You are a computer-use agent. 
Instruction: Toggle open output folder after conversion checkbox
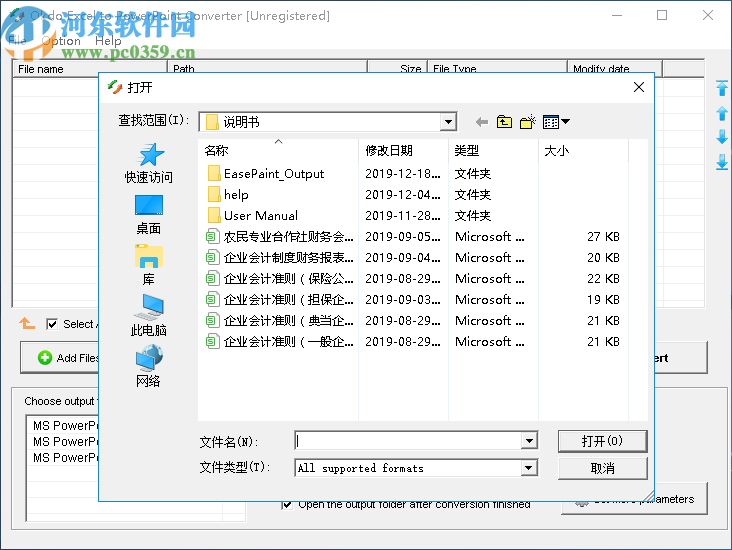click(x=287, y=505)
